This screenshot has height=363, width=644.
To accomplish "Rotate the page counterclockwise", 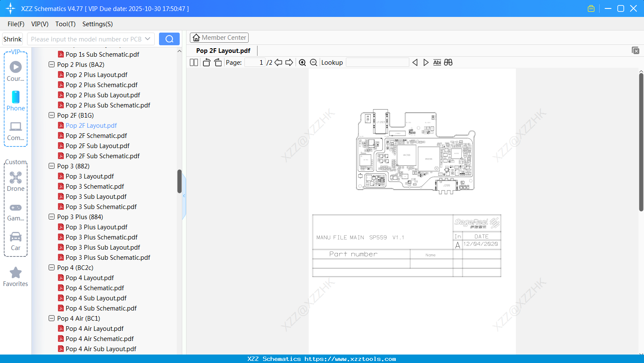I will [206, 62].
